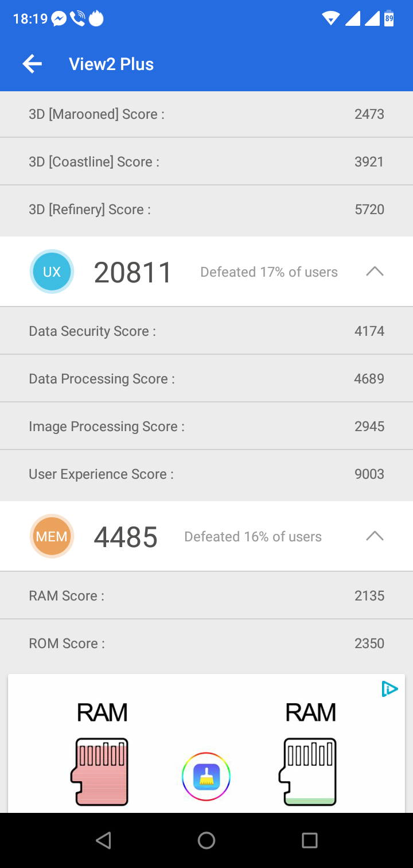Open the battery status icon
413x868 pixels.
click(x=389, y=18)
